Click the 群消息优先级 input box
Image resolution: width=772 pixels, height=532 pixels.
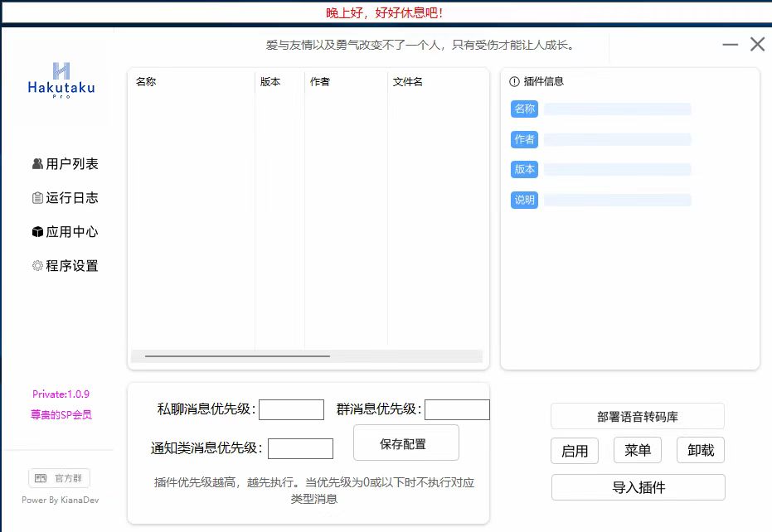point(457,409)
